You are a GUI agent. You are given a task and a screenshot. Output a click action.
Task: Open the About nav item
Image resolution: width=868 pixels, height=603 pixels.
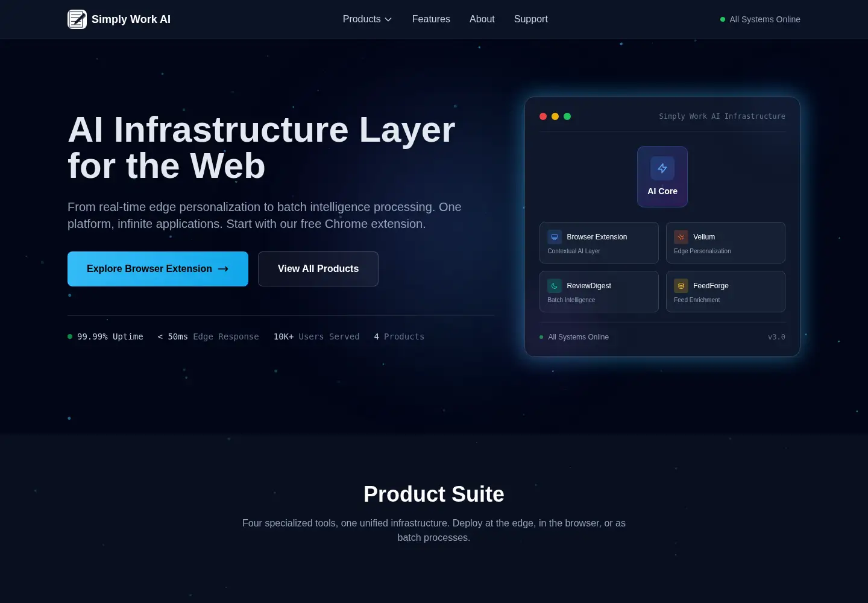click(x=482, y=19)
